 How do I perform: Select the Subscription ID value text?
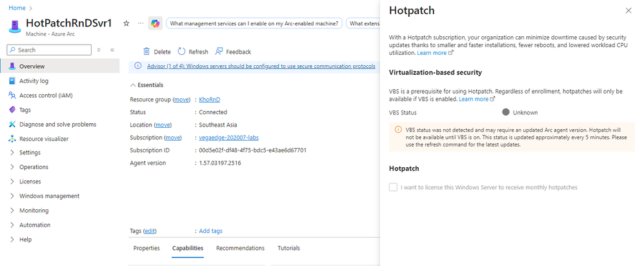point(252,150)
